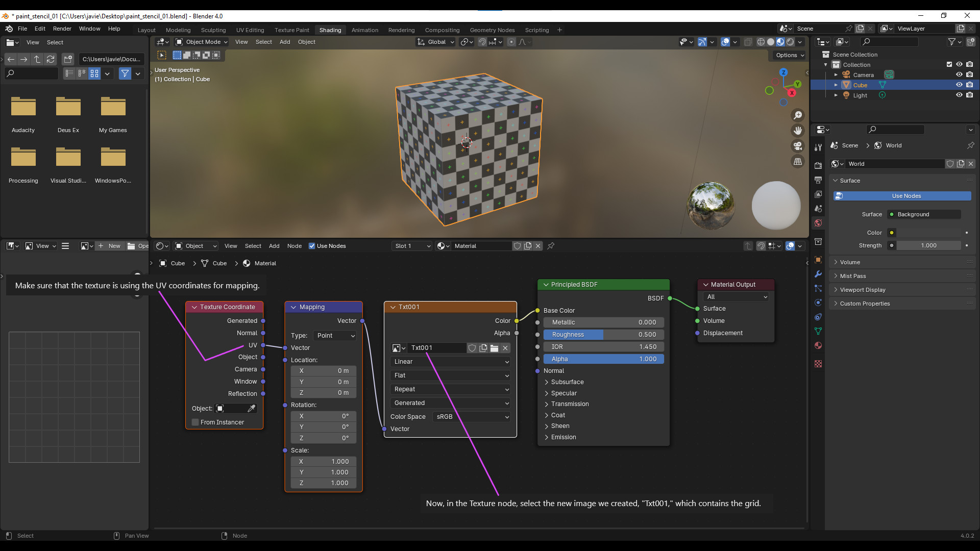Screen dimensions: 980x551
Task: Switch to the Geometry Nodes workspace tab
Action: [x=492, y=30]
